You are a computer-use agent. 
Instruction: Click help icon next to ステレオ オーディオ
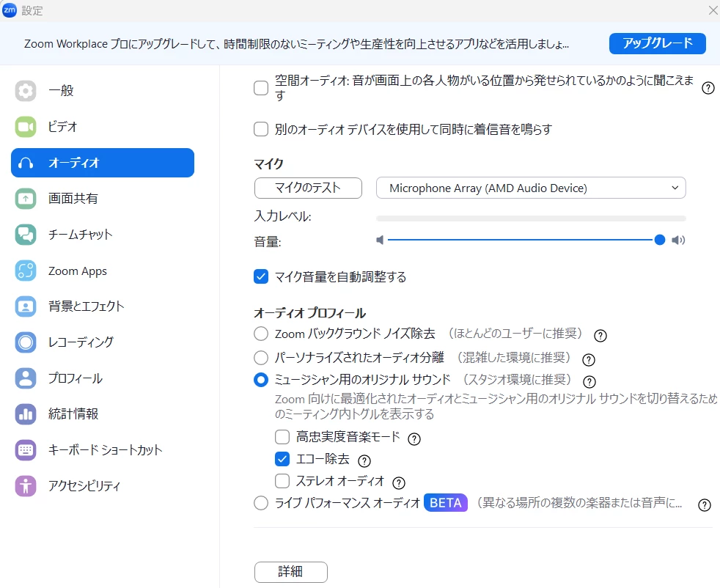click(x=399, y=483)
